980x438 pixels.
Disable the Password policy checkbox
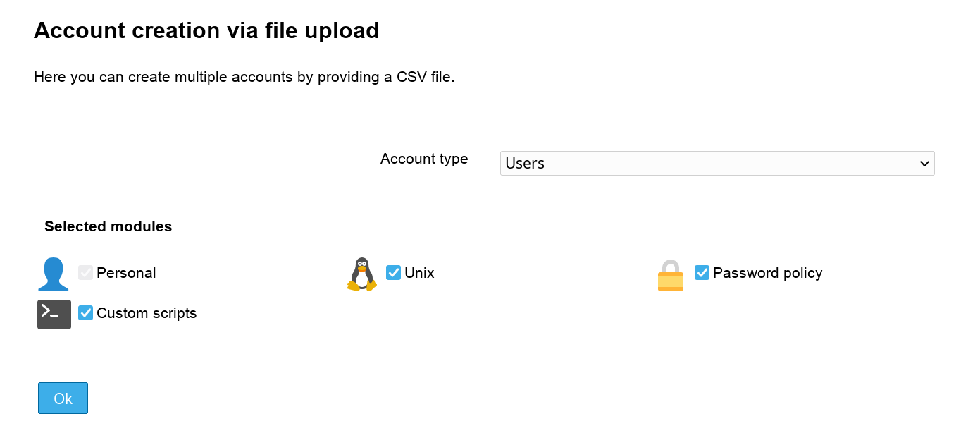pos(702,273)
